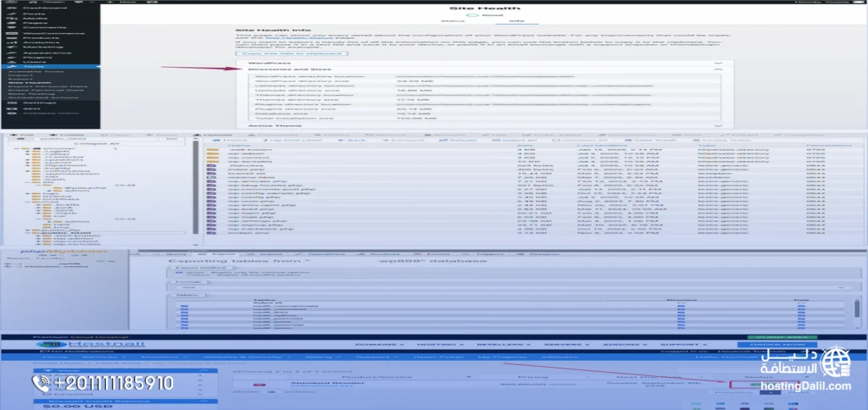This screenshot has height=410, width=868.
Task: Open Users in the WordPress sidebar
Action: (x=34, y=62)
